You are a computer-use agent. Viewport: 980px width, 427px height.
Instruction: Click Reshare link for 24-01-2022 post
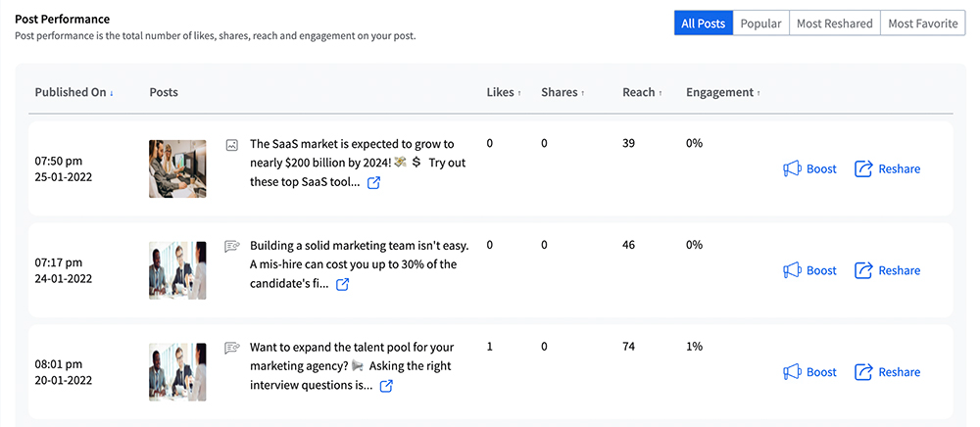[899, 271]
